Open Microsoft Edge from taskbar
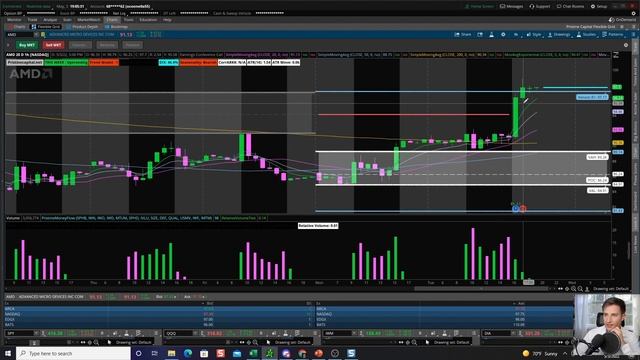The image size is (640, 360). pos(188,353)
